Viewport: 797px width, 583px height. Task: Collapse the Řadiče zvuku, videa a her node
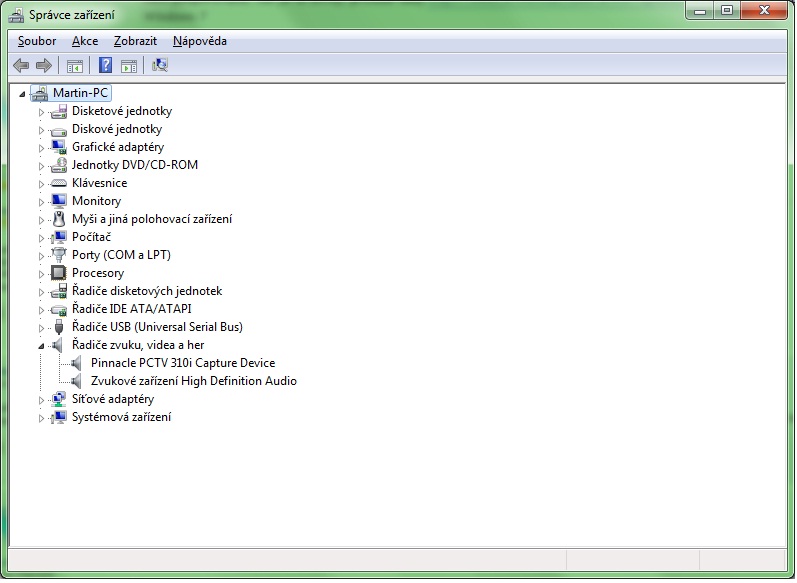[x=41, y=346]
